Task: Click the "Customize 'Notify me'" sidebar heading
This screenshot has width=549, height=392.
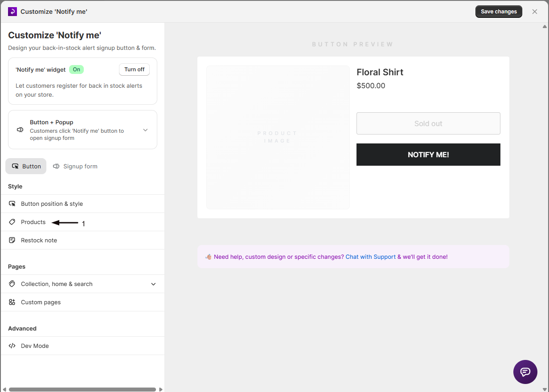Action: [x=55, y=35]
